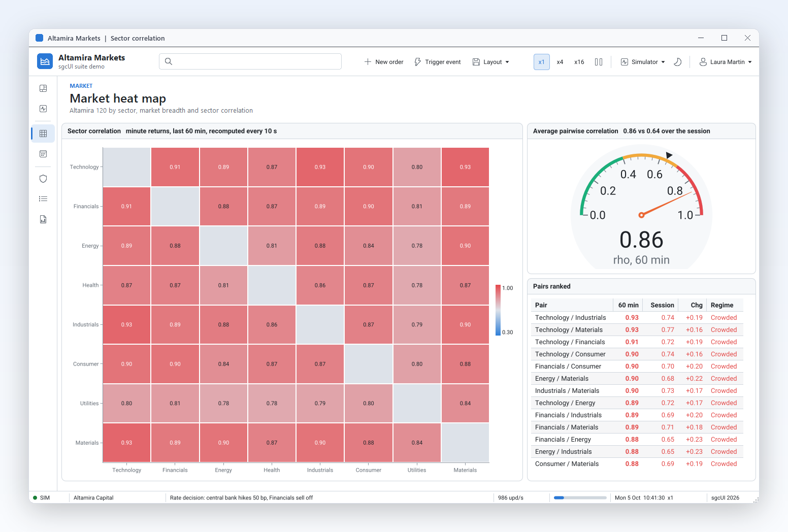Click the search magnifier icon
Screen dimensions: 788x532
[x=169, y=61]
